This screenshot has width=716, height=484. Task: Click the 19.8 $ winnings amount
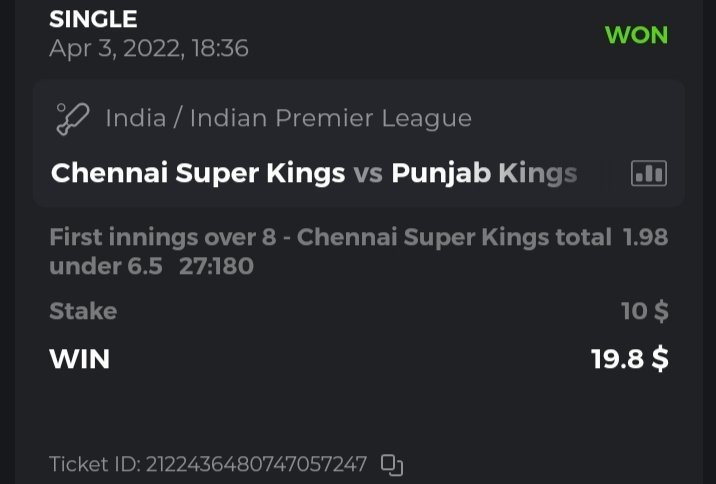(x=629, y=358)
